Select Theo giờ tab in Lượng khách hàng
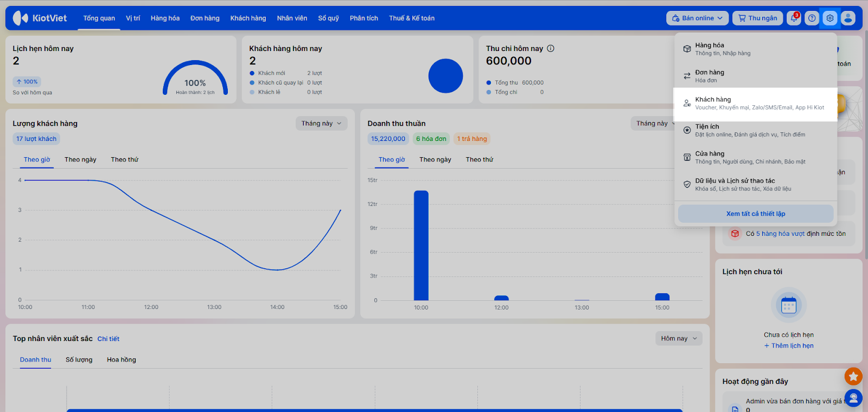This screenshot has width=868, height=412. tap(37, 159)
